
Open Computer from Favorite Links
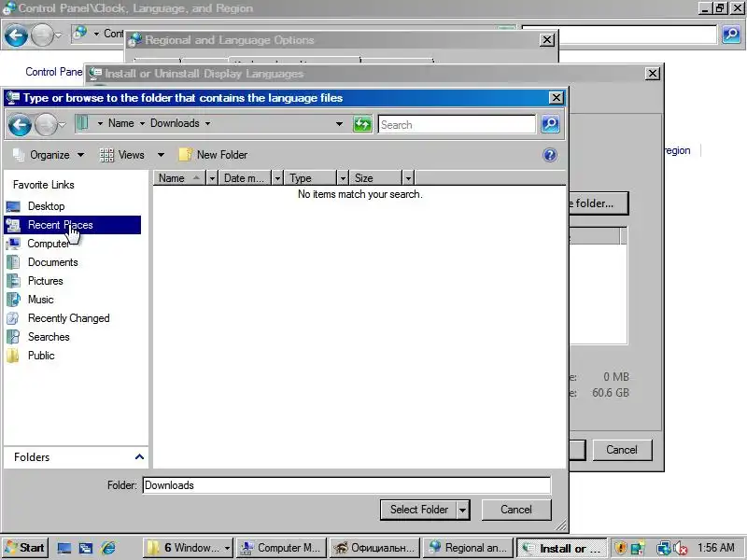[48, 244]
